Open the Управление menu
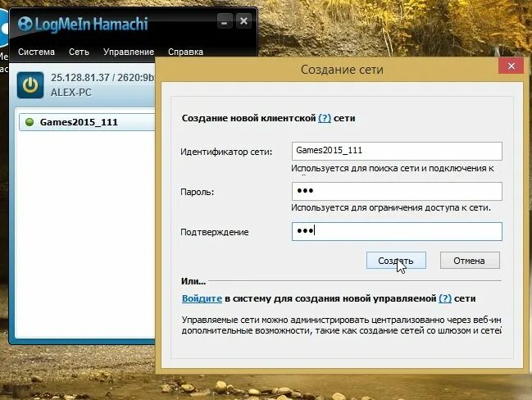Image resolution: width=532 pixels, height=400 pixels. 129,52
